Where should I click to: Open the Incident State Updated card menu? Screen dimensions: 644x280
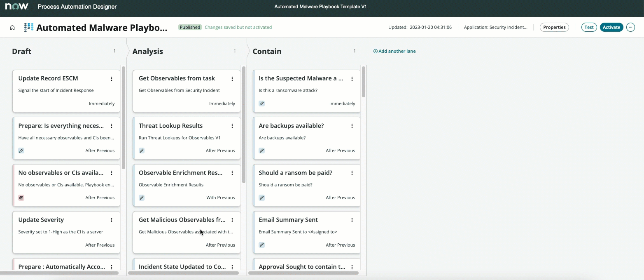[232, 267]
